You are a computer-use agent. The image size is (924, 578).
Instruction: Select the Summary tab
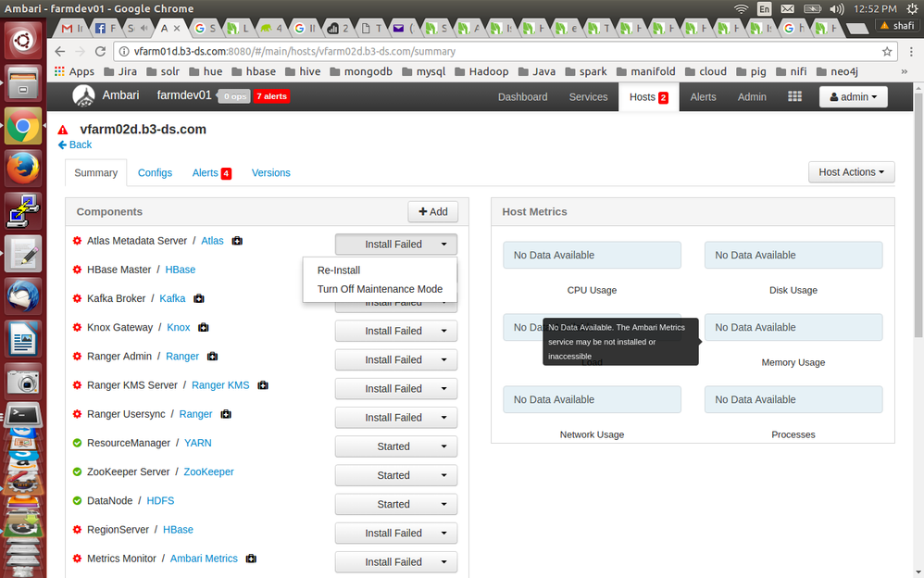[x=95, y=173]
